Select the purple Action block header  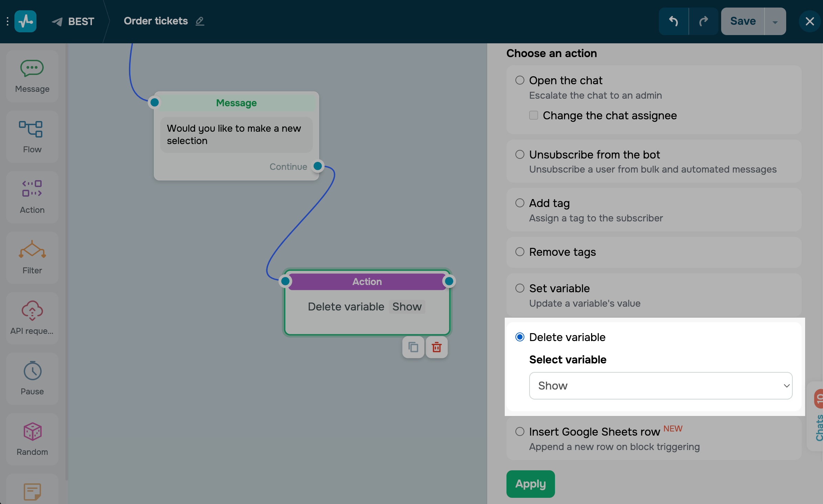click(367, 282)
